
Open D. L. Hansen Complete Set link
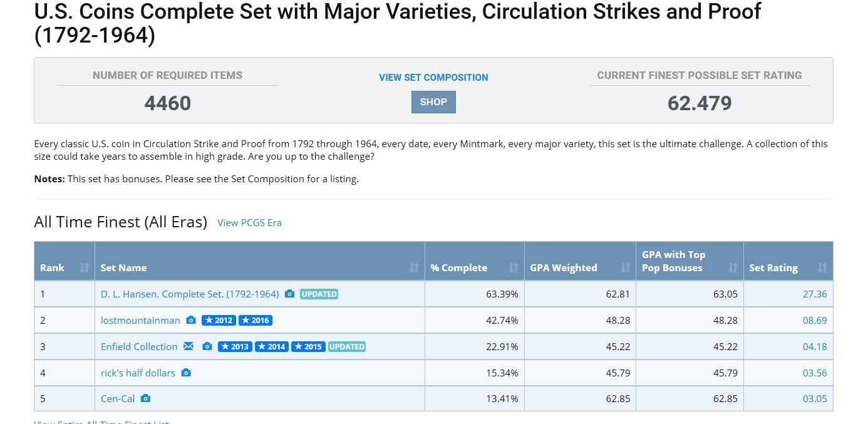tap(190, 294)
